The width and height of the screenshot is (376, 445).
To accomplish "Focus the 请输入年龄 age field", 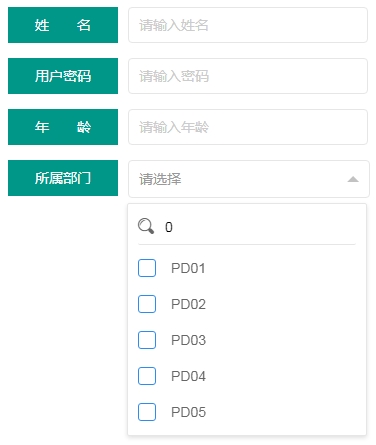I will (248, 127).
